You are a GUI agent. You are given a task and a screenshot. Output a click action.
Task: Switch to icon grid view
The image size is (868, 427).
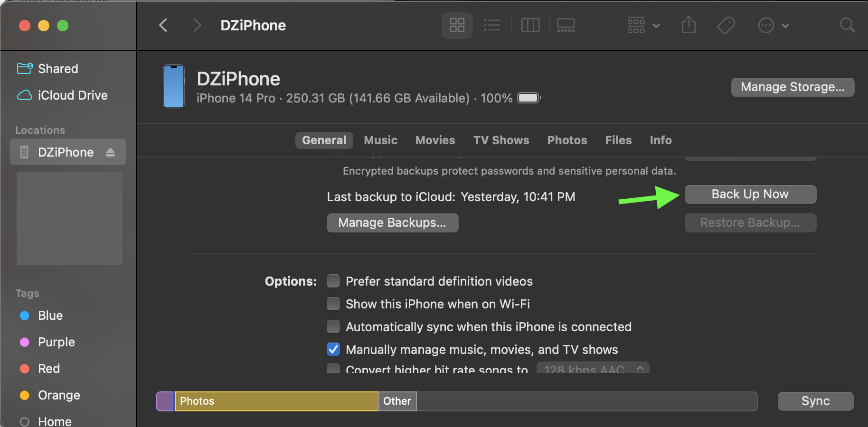coord(457,25)
